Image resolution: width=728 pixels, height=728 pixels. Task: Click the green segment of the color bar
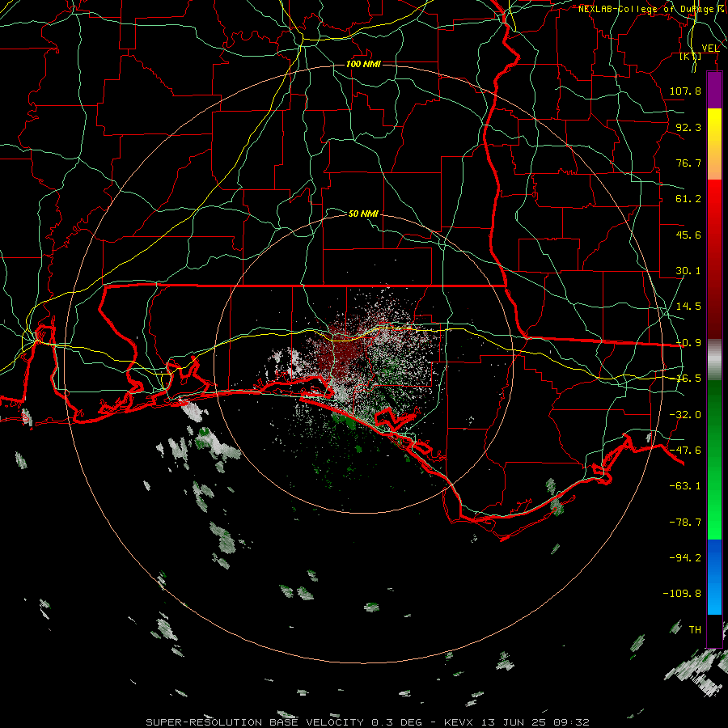click(714, 459)
